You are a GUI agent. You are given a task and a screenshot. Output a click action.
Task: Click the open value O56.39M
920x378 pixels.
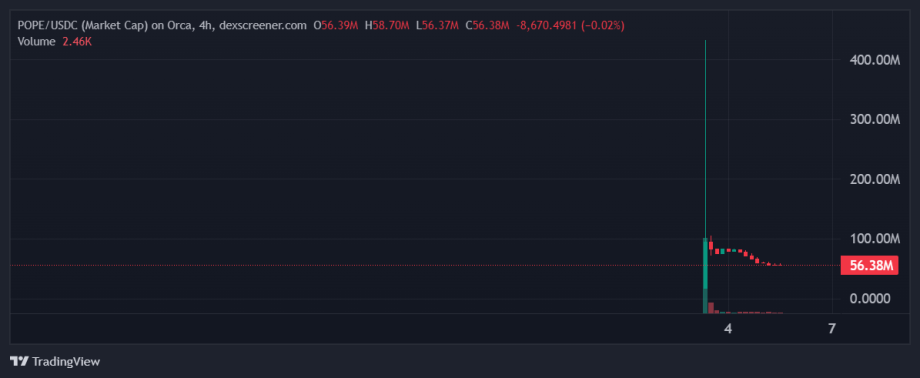tap(336, 25)
